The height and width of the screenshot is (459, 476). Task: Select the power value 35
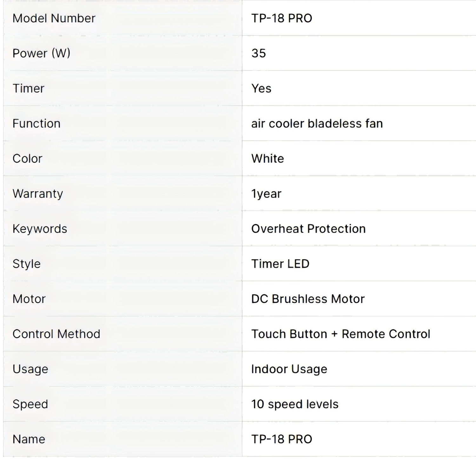(258, 53)
